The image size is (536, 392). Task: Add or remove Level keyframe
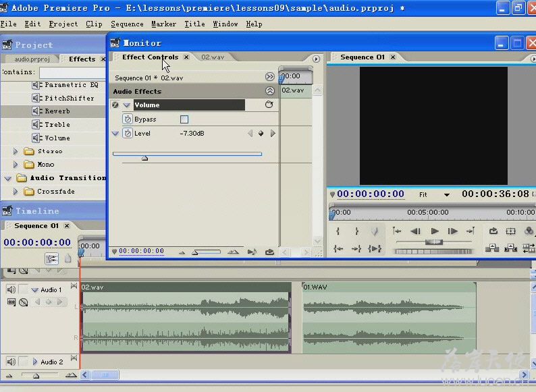[261, 134]
